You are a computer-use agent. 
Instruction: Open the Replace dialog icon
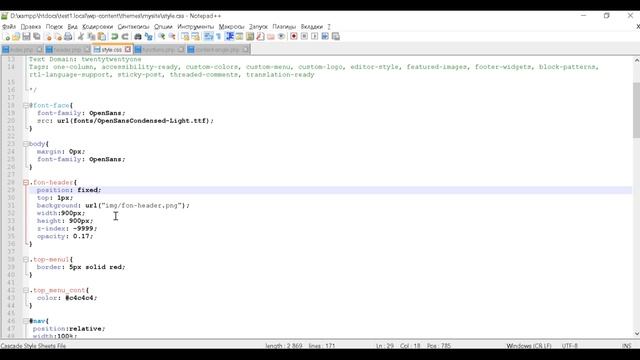(x=149, y=37)
